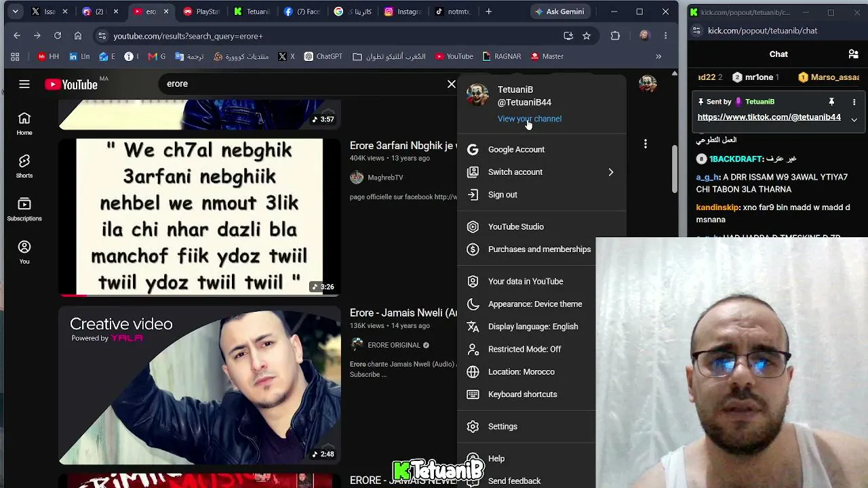Image resolution: width=868 pixels, height=488 pixels.
Task: Open the Erore 3arfani Nbghik video title
Action: [x=403, y=146]
